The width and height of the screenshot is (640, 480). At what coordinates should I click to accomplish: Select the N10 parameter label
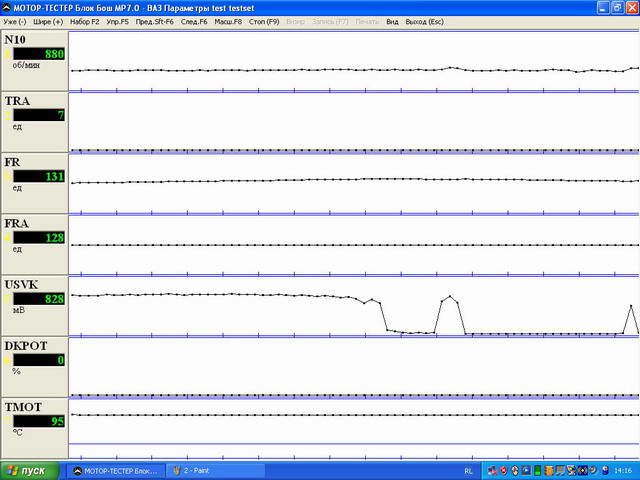point(16,40)
